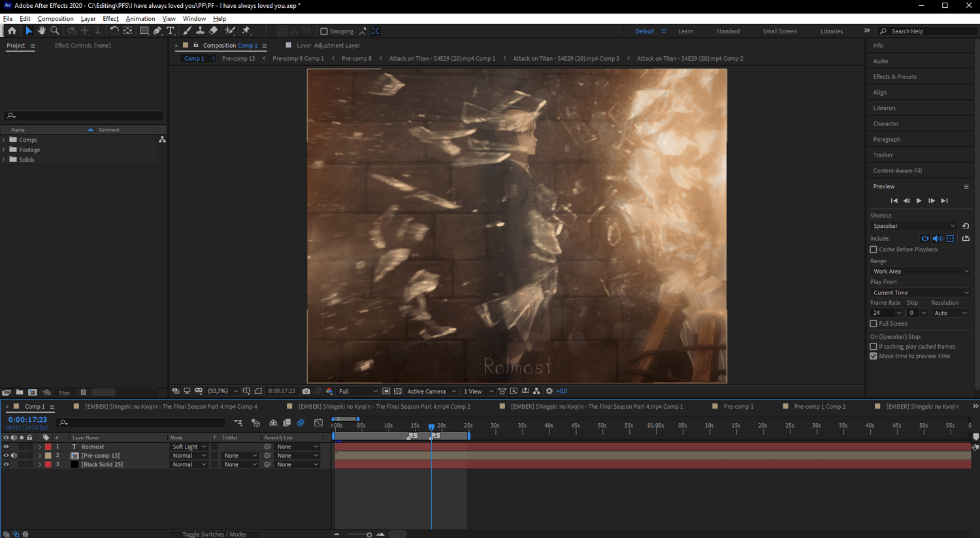Play the preview
The height and width of the screenshot is (538, 980).
[x=919, y=201]
